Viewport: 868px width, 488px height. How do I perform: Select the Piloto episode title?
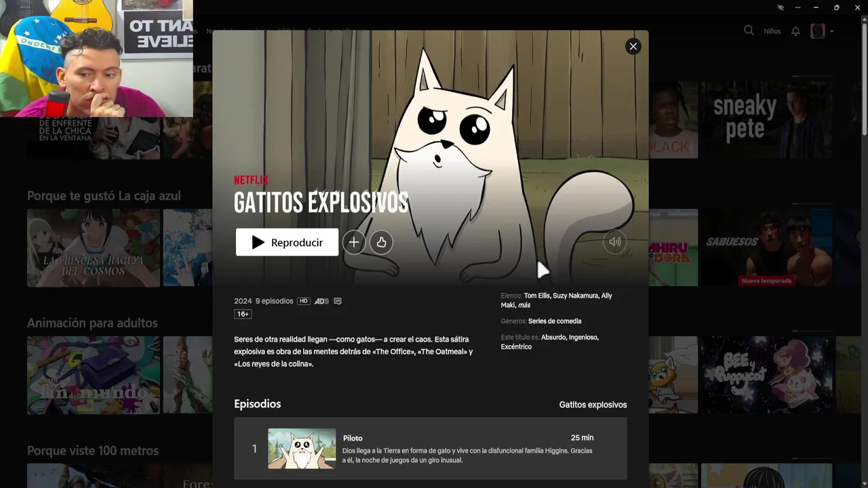point(353,439)
